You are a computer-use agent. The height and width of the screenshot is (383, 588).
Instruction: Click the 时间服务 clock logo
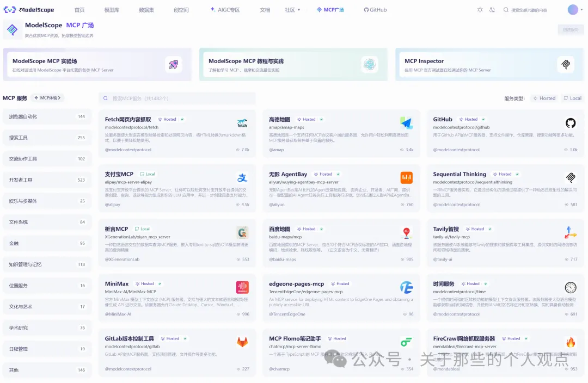tap(571, 287)
